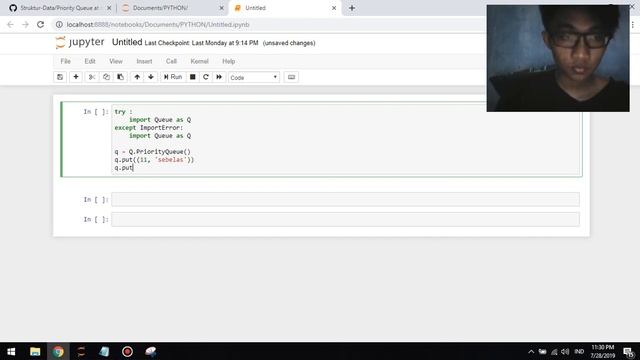Open the Edit menu
This screenshot has height=360, width=640.
click(x=90, y=61)
